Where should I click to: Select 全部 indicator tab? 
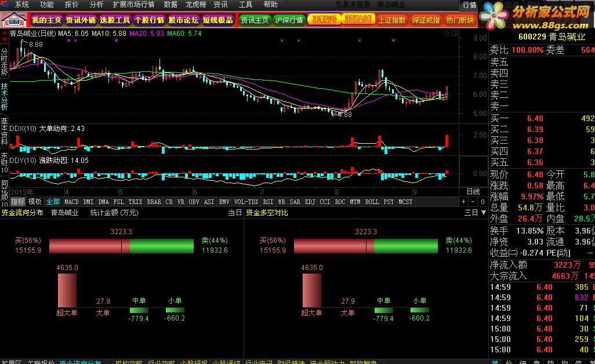coord(53,202)
